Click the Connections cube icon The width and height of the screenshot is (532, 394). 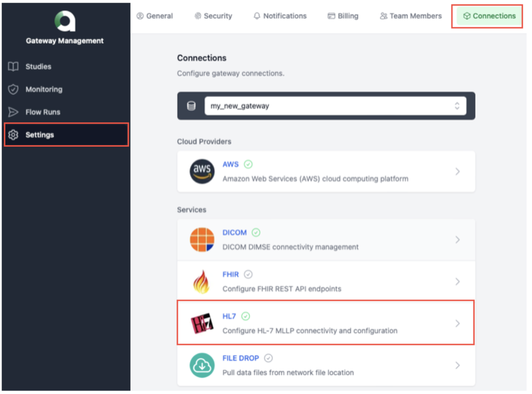pyautogui.click(x=467, y=16)
